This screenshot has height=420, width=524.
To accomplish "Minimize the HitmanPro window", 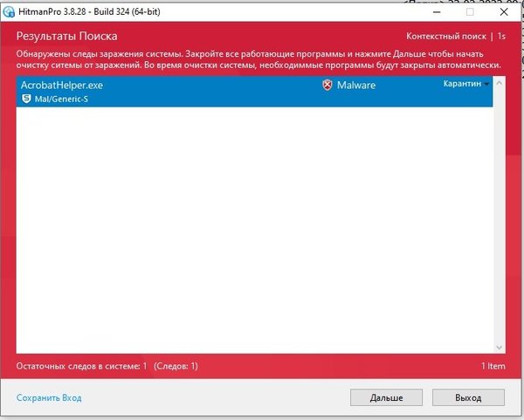I will point(437,12).
